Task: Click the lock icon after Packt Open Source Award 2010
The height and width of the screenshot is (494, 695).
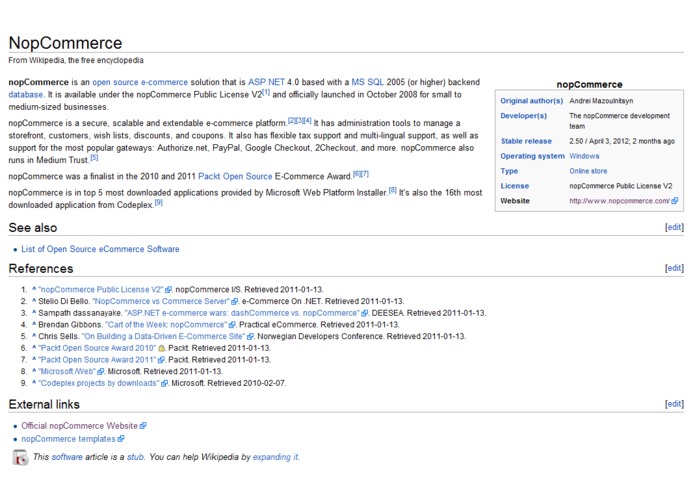Action: pyautogui.click(x=162, y=348)
